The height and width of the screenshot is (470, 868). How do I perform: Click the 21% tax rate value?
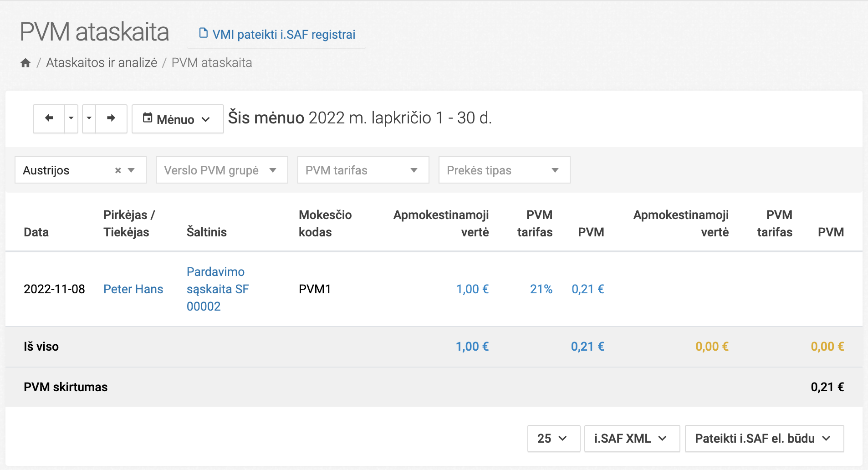541,289
